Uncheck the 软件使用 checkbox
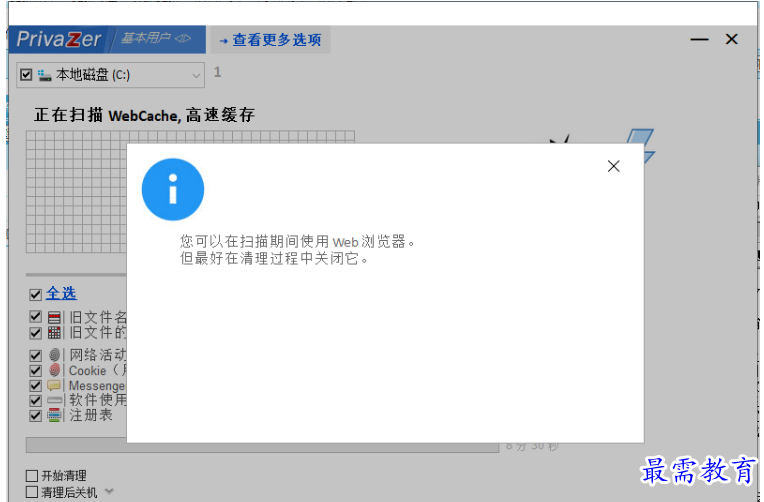This screenshot has width=764, height=502. pyautogui.click(x=35, y=401)
